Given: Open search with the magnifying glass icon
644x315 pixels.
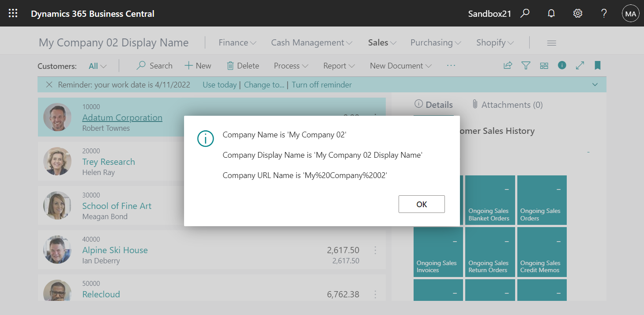Looking at the screenshot, I should [525, 13].
